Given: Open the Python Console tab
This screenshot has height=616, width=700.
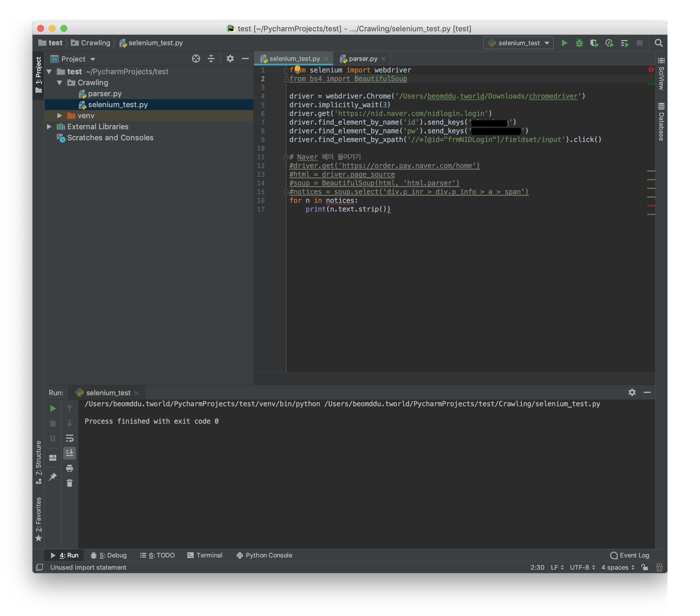Looking at the screenshot, I should click(x=264, y=555).
